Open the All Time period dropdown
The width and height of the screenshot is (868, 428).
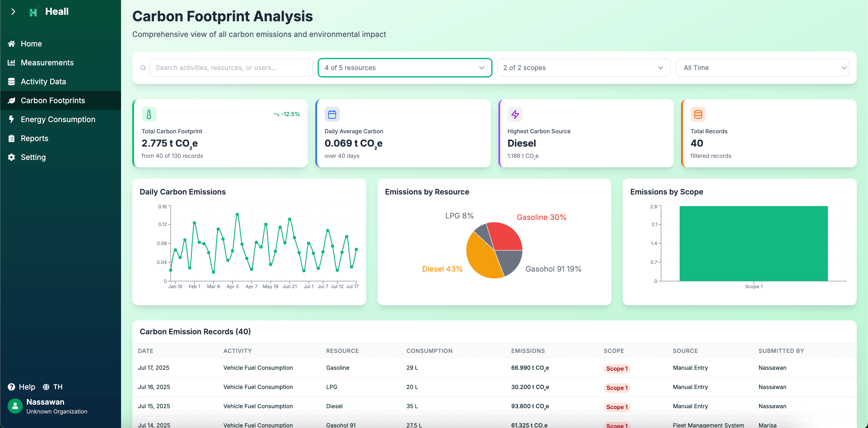coord(762,68)
